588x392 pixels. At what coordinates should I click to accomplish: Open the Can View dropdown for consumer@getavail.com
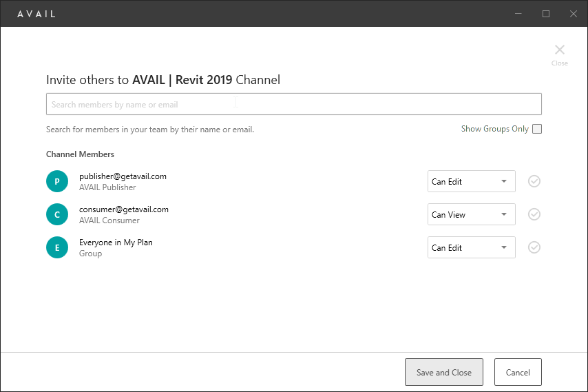click(x=472, y=214)
